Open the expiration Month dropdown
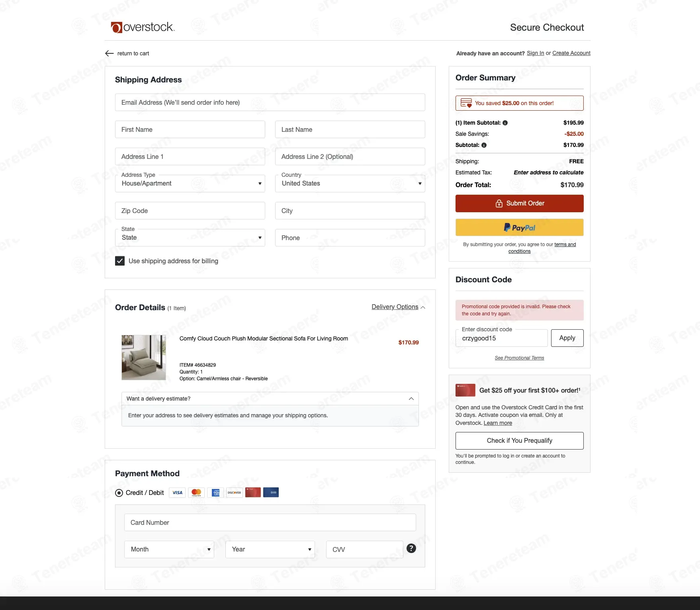 pos(169,549)
